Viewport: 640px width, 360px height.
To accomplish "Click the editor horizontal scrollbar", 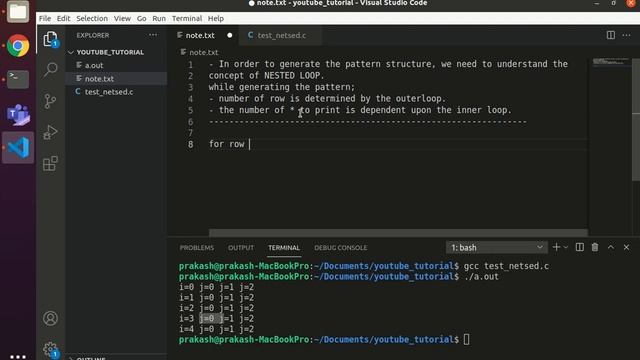I will tap(398, 233).
